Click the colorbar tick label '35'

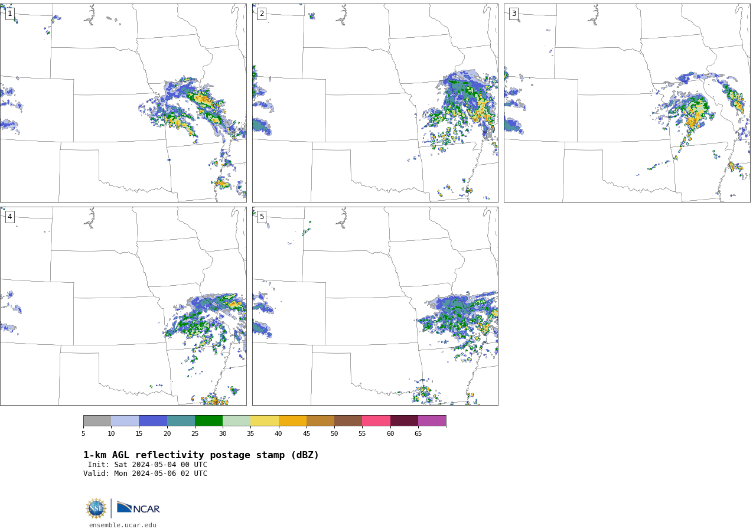(250, 434)
